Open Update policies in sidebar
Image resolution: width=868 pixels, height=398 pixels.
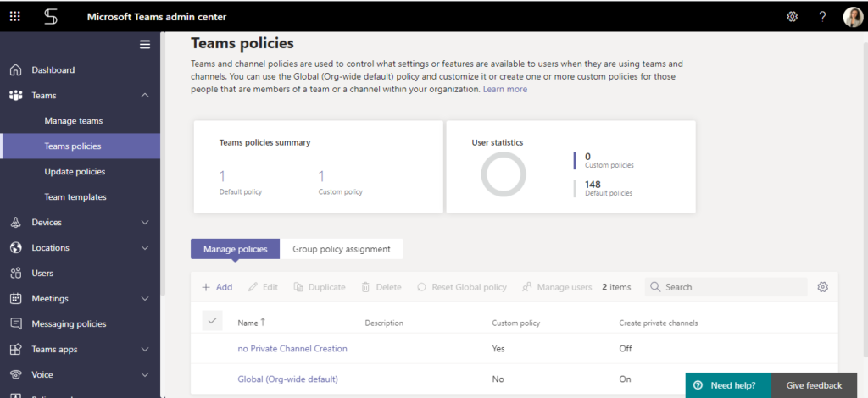(x=75, y=172)
